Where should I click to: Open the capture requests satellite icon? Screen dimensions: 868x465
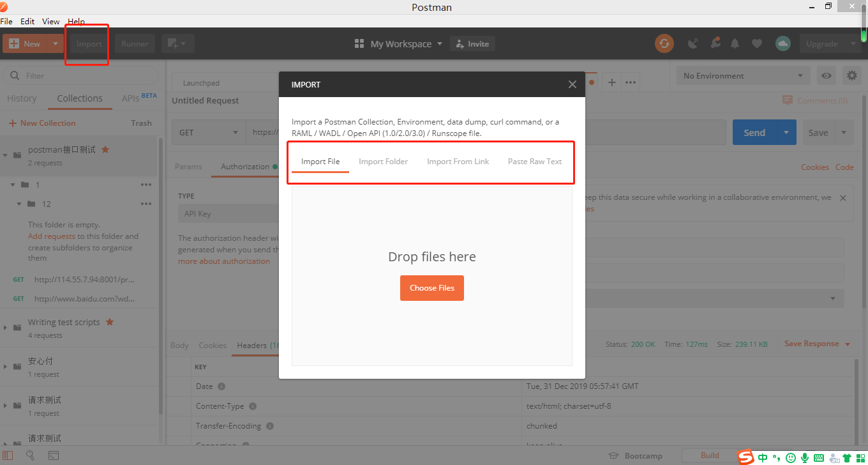[x=693, y=43]
